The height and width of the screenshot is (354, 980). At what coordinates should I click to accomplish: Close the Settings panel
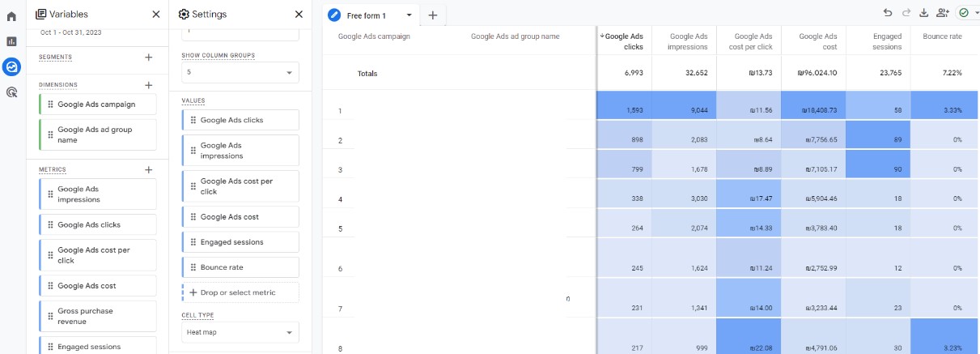[299, 14]
